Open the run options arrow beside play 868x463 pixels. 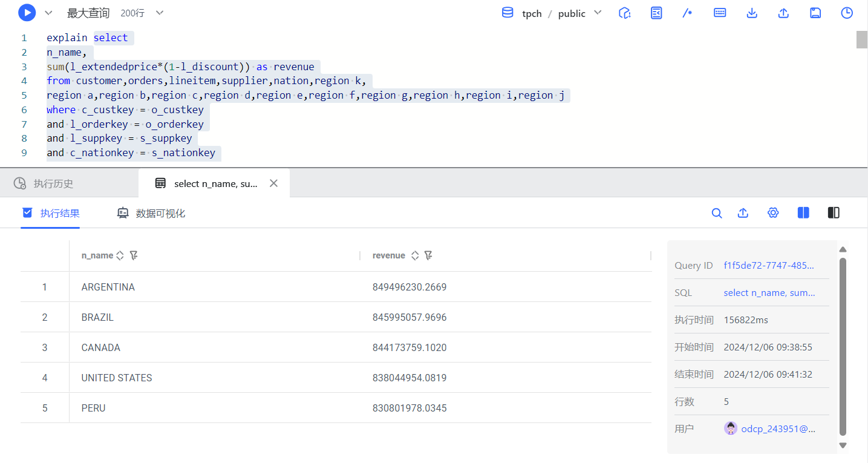(49, 13)
